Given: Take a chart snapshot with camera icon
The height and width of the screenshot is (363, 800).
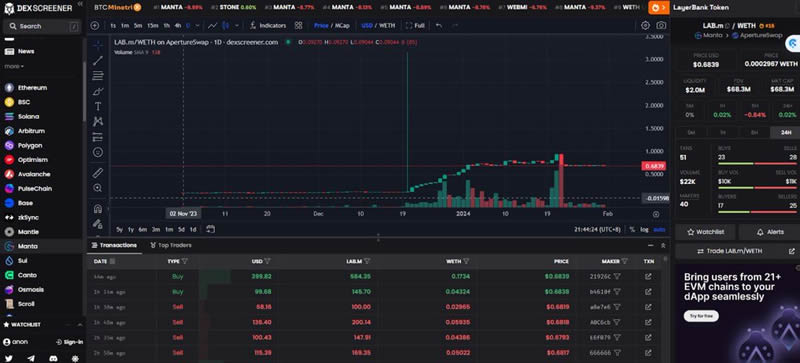Looking at the screenshot, I should 661,26.
